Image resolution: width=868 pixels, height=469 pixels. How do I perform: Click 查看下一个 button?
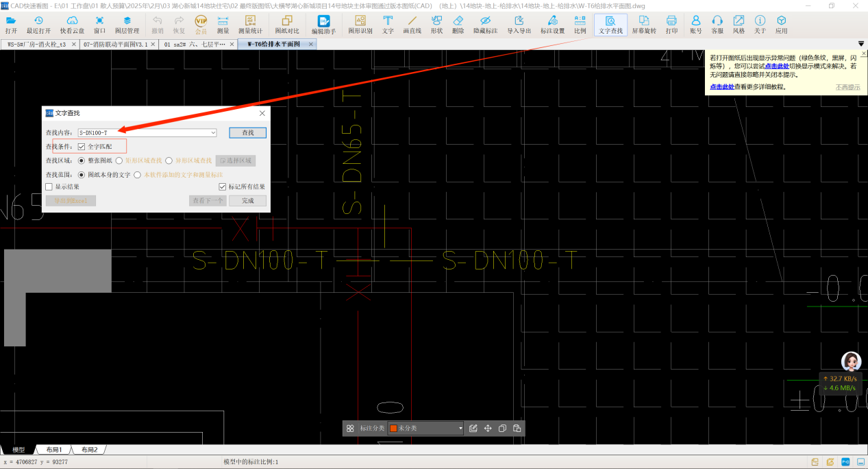coord(208,201)
